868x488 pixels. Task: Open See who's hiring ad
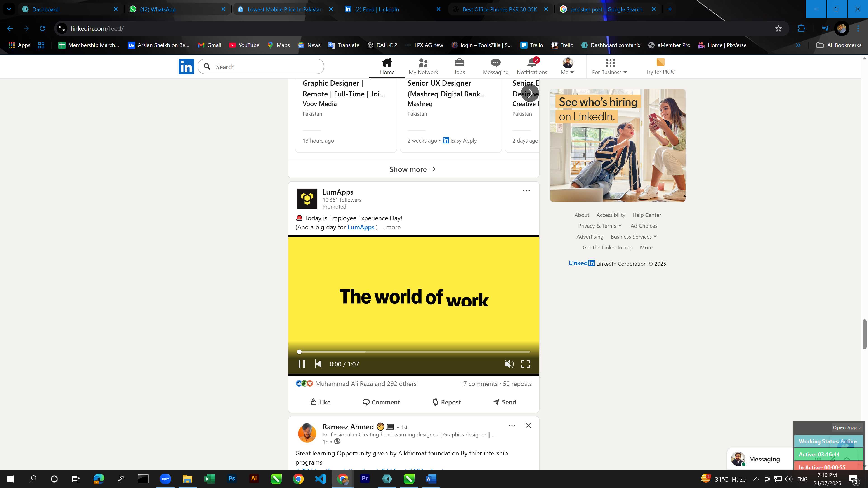click(617, 145)
